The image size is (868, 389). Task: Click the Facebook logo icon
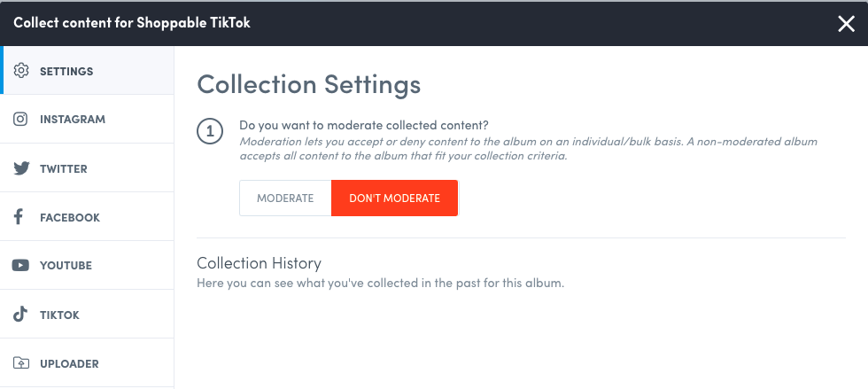coord(19,217)
